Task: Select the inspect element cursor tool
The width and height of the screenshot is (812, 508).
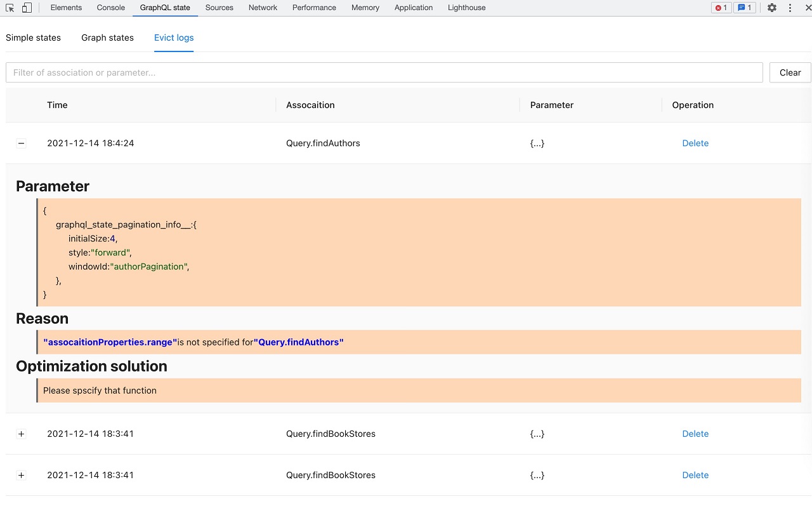Action: (x=9, y=8)
